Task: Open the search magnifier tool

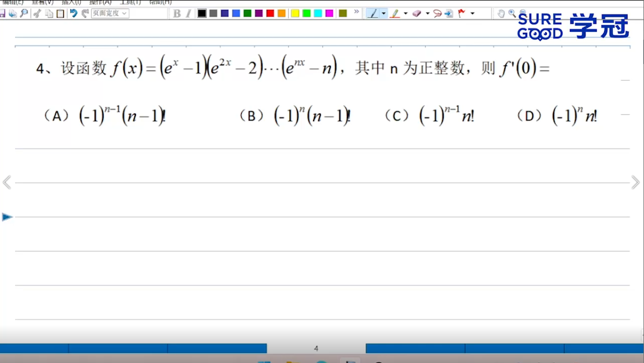Action: coord(24,13)
